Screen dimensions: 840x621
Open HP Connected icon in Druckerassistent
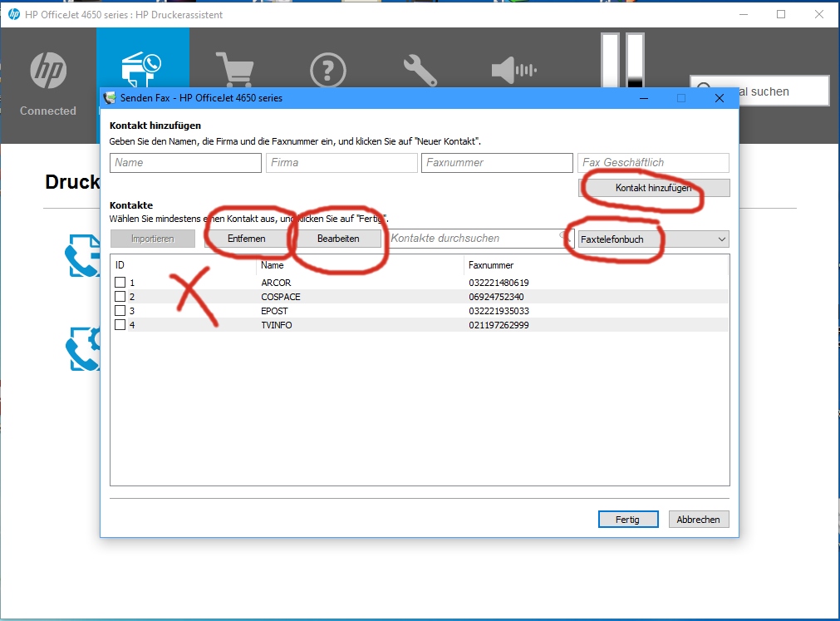48,70
